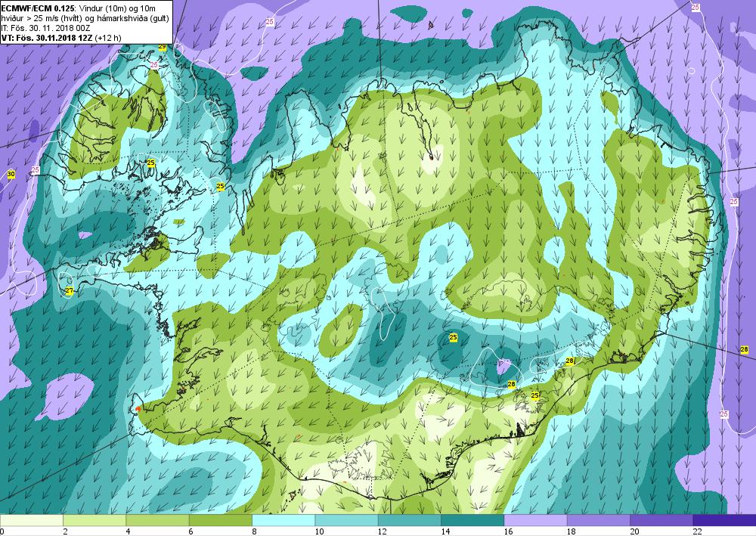
Task: Click the 0–2 m/s palest legend swatch
Action: tap(31, 520)
